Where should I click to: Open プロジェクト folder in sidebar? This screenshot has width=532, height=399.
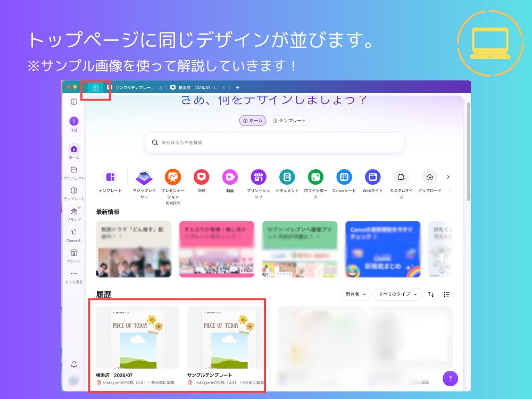(x=74, y=173)
